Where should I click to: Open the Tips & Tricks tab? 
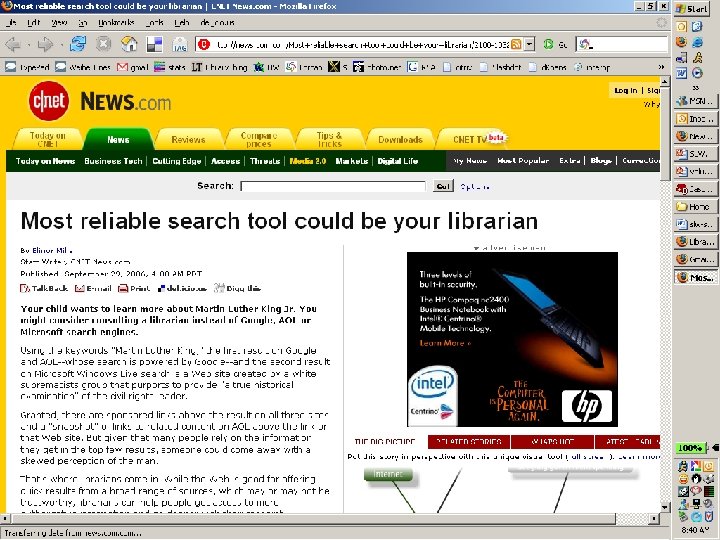(x=329, y=139)
